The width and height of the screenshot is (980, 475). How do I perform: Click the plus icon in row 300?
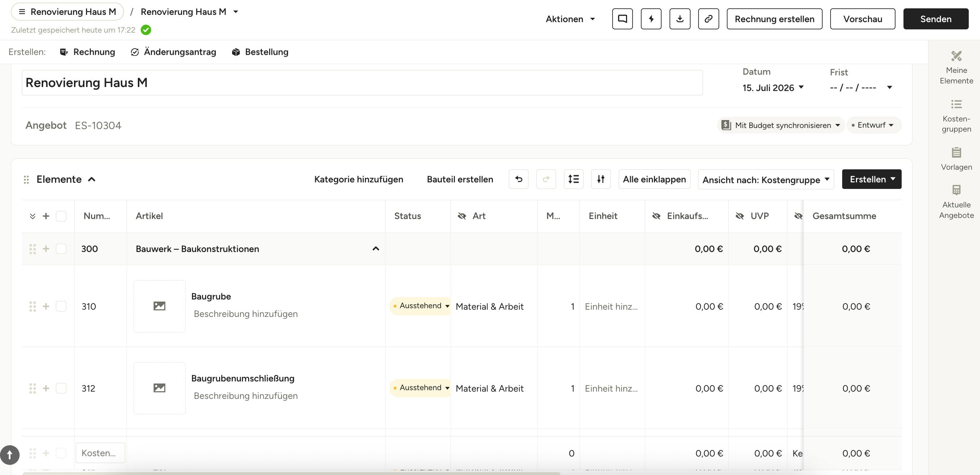click(46, 249)
